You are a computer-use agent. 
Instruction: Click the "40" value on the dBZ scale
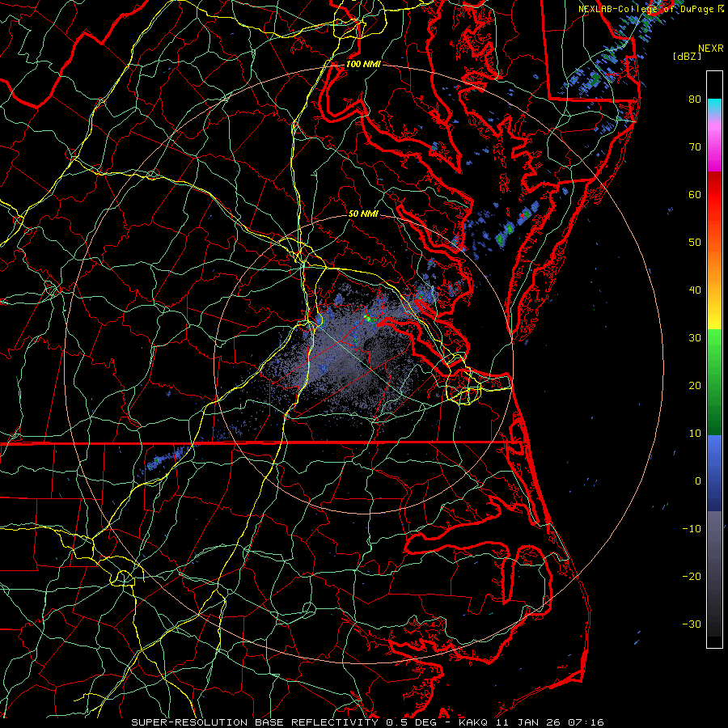click(x=695, y=290)
